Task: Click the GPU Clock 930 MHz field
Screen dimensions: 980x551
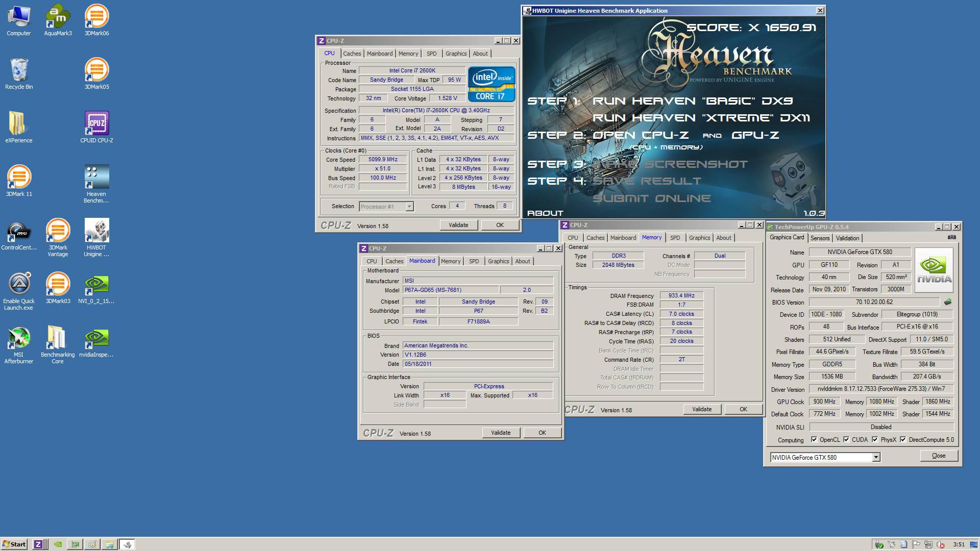Action: pos(824,402)
